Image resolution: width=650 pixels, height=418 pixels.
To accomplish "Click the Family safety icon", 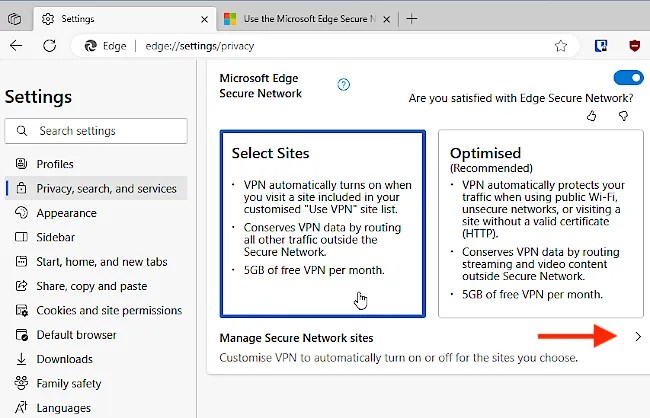I will click(x=21, y=383).
